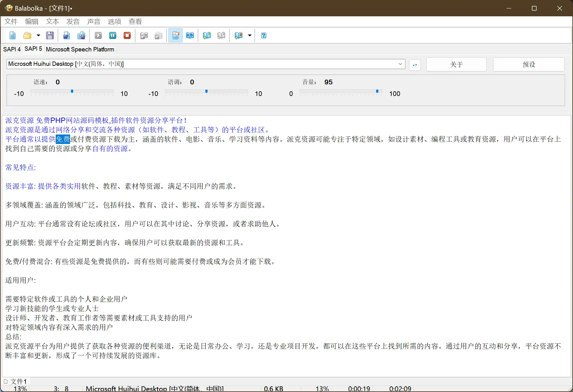This screenshot has width=573, height=392.
Task: Click the read clipboard aloud icon
Action: click(x=144, y=35)
